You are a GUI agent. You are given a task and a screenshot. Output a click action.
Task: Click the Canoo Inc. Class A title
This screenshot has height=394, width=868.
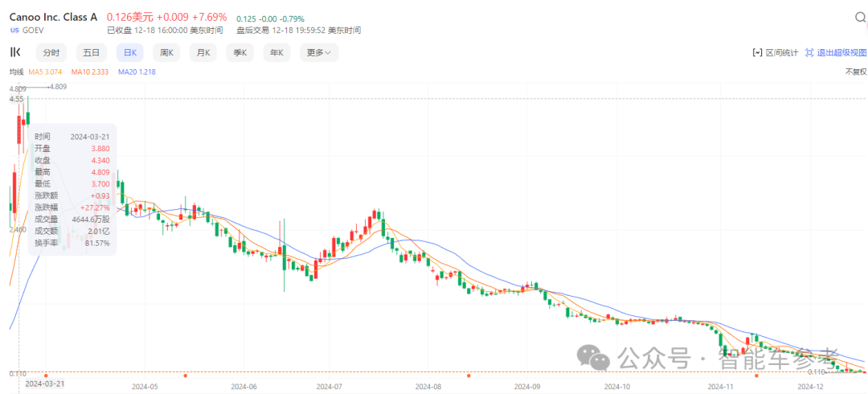pos(53,16)
